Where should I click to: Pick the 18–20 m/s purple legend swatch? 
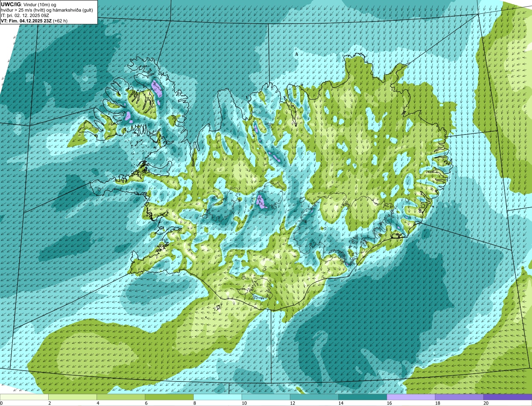click(459, 397)
